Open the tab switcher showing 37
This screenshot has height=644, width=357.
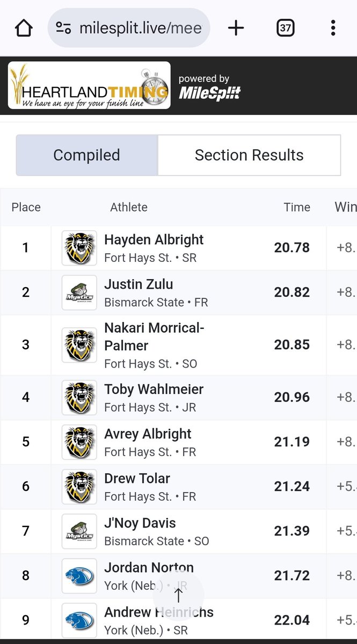click(x=285, y=28)
